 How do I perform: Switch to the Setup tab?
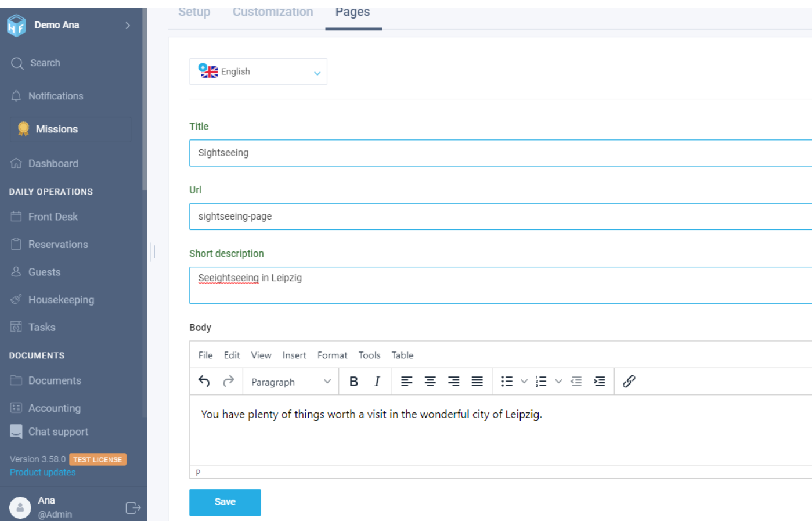[x=194, y=12]
